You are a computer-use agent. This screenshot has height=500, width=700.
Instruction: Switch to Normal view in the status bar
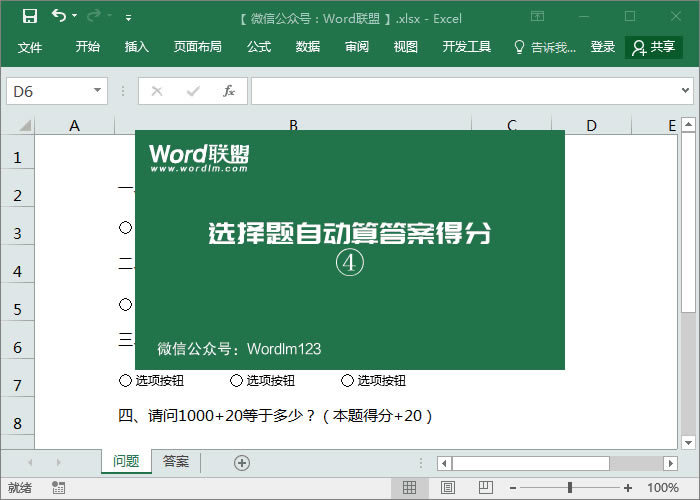pos(409,488)
